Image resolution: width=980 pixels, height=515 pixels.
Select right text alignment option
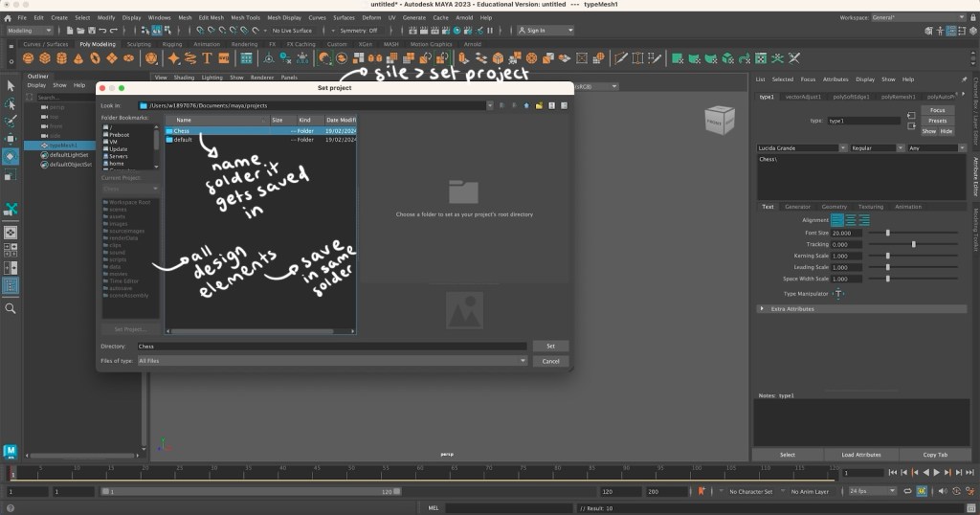point(864,220)
